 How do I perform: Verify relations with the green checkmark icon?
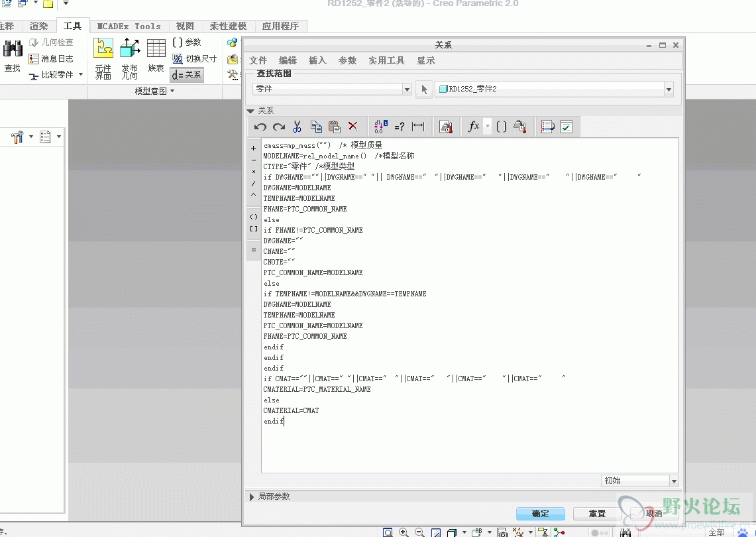pos(567,127)
